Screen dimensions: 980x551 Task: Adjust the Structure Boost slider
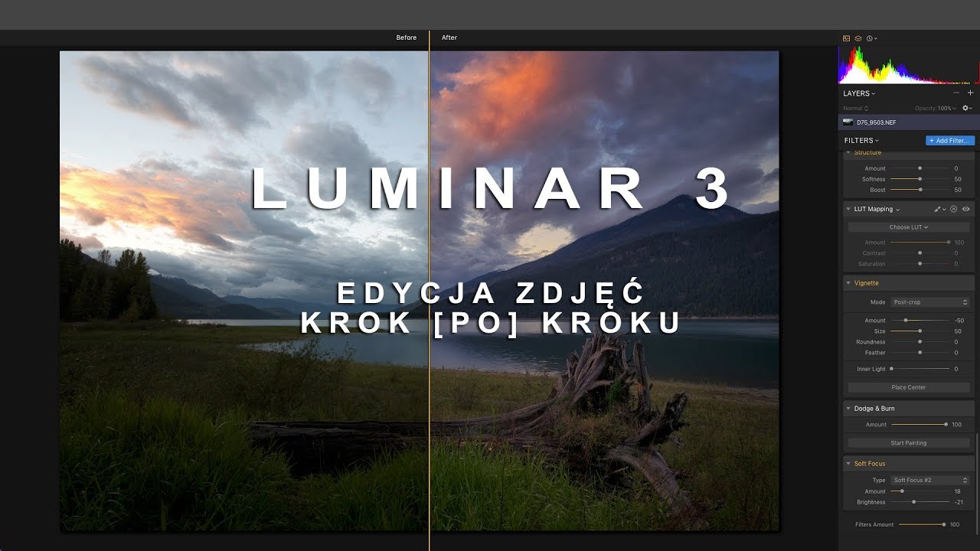click(920, 190)
